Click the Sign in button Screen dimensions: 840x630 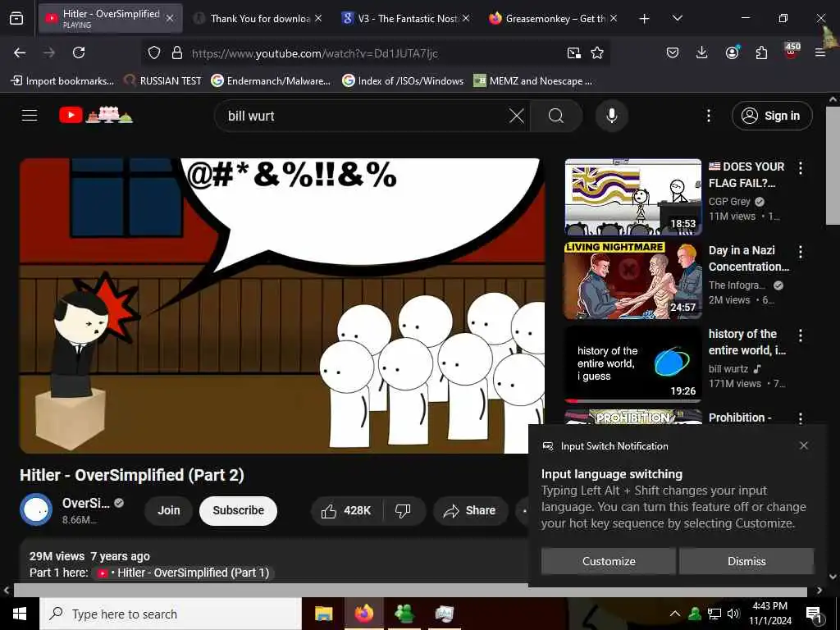coord(772,116)
